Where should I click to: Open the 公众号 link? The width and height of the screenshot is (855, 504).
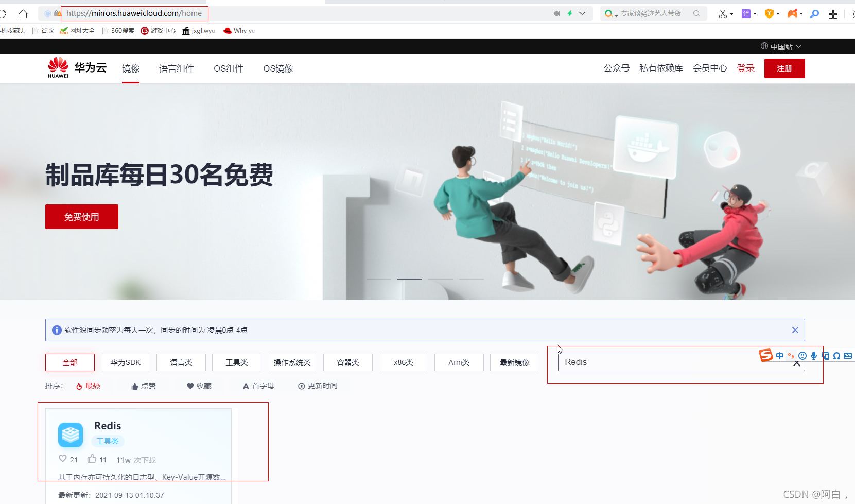point(617,68)
